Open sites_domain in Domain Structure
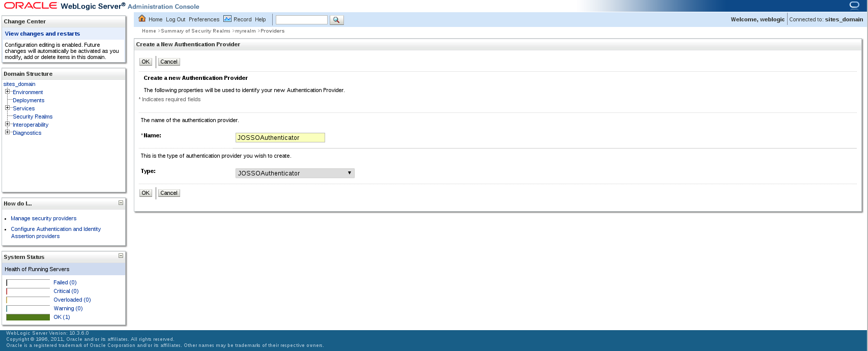This screenshot has width=868, height=351. tap(19, 84)
